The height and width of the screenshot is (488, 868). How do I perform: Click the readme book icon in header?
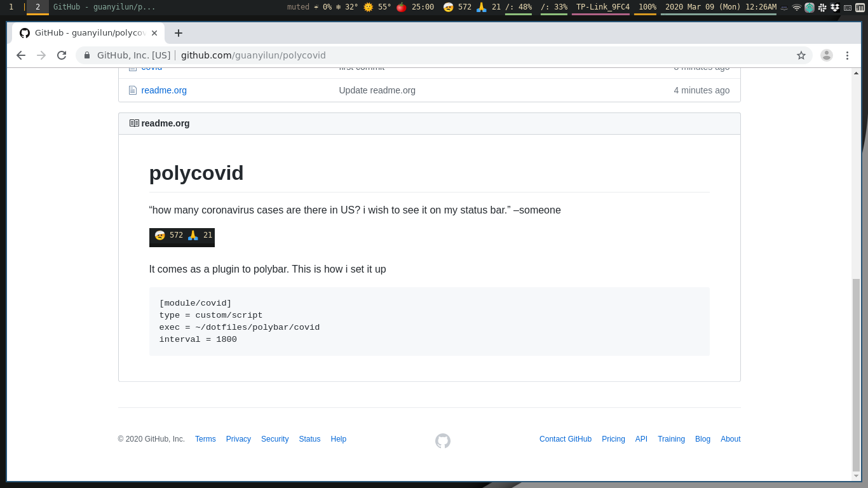(x=134, y=123)
